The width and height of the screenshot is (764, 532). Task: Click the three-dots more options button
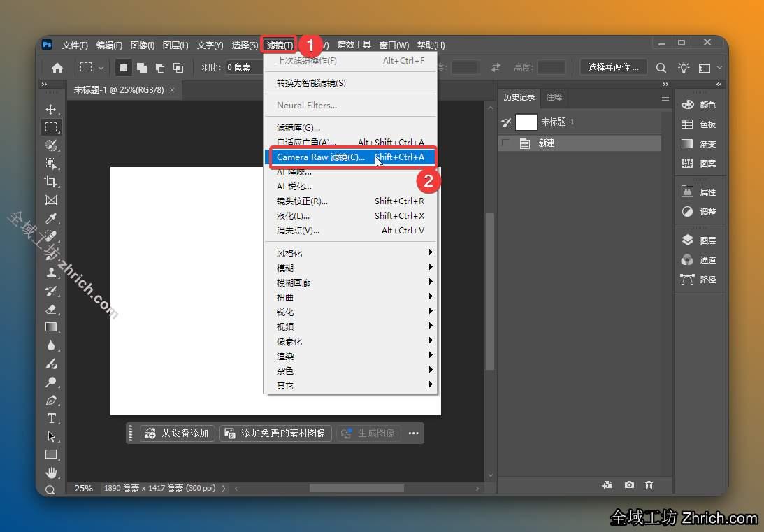click(x=413, y=433)
